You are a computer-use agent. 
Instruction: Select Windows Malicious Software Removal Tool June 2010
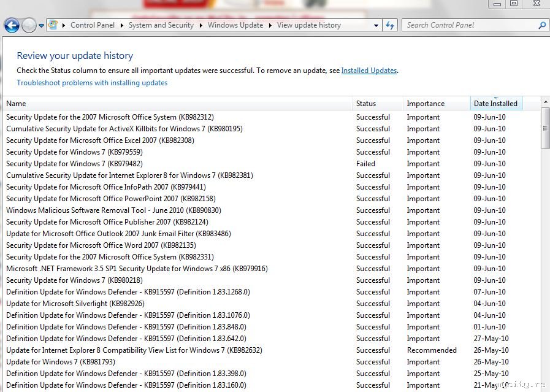coord(272,210)
